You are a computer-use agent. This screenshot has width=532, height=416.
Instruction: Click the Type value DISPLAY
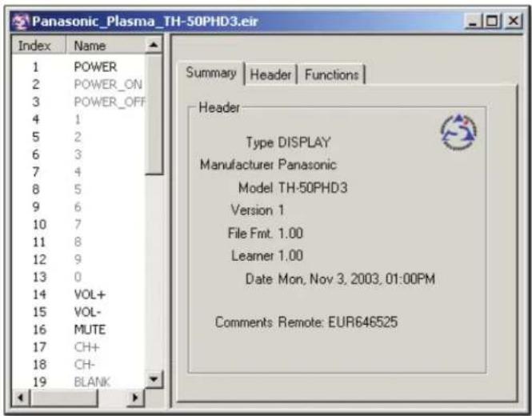304,142
